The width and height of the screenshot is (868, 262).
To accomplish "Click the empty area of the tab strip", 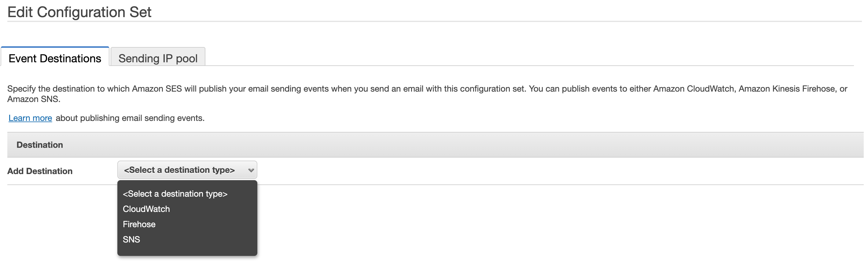I will 506,57.
